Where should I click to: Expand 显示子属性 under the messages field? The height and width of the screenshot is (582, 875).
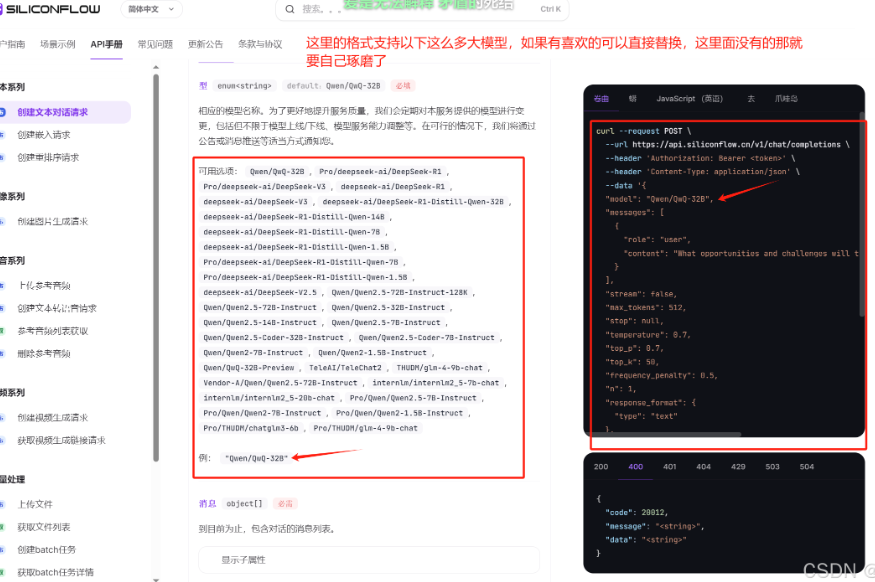point(369,560)
